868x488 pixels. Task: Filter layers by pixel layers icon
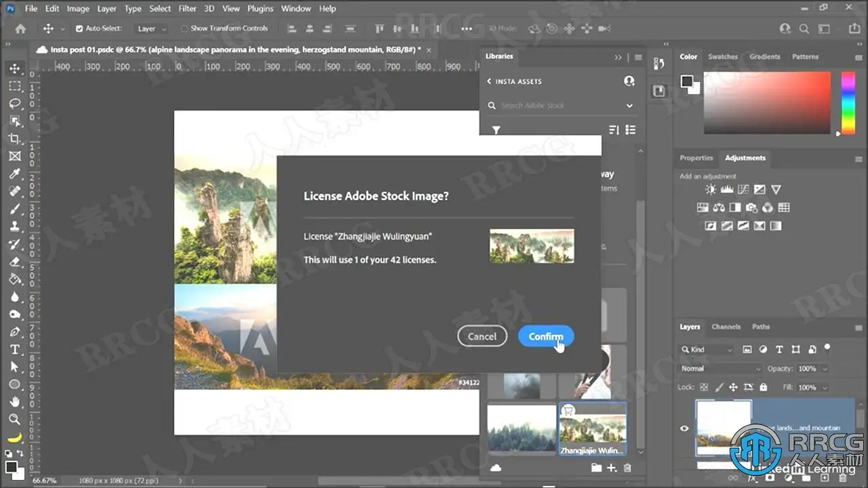coord(747,349)
